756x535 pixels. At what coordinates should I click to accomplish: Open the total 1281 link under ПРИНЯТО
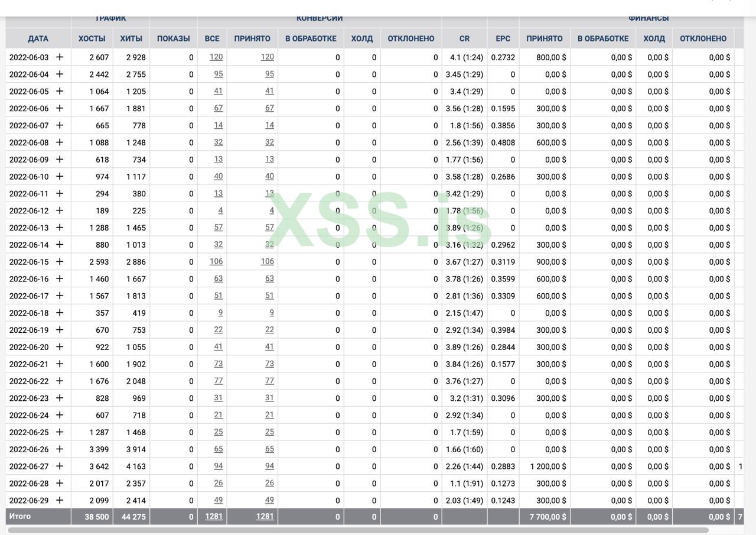click(x=265, y=516)
